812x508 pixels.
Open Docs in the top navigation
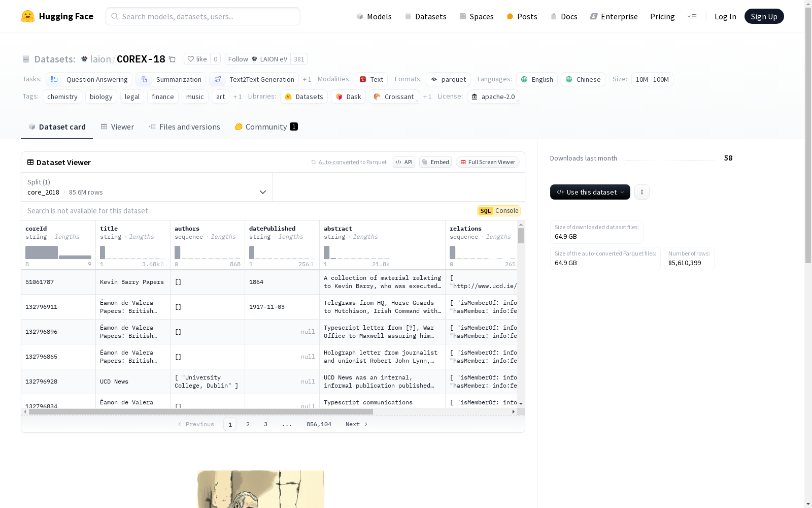[x=564, y=16]
